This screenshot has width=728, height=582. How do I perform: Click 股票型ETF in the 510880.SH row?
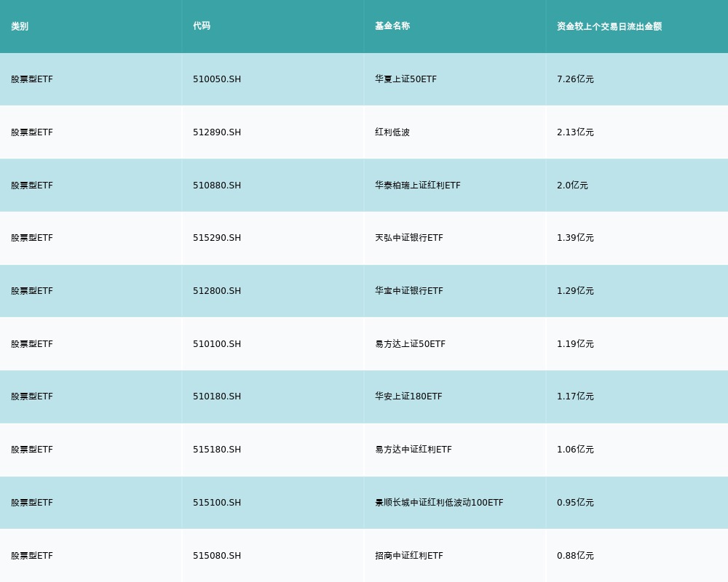32,186
